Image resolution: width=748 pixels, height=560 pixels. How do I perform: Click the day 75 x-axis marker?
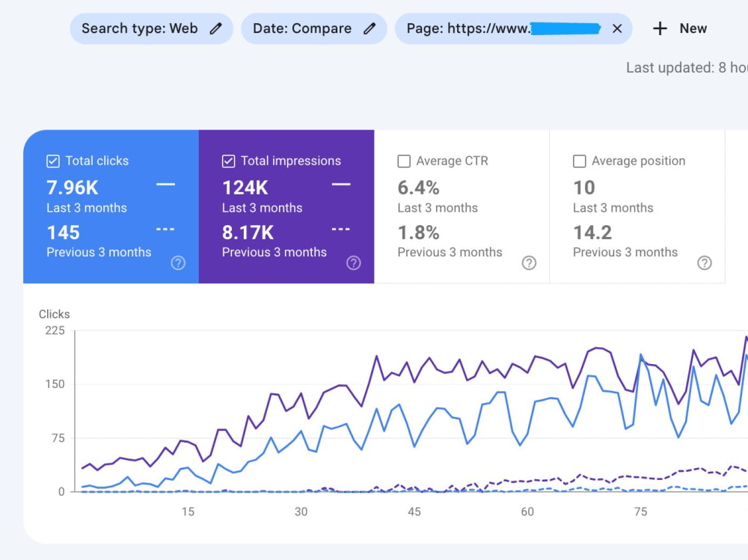[x=641, y=512]
